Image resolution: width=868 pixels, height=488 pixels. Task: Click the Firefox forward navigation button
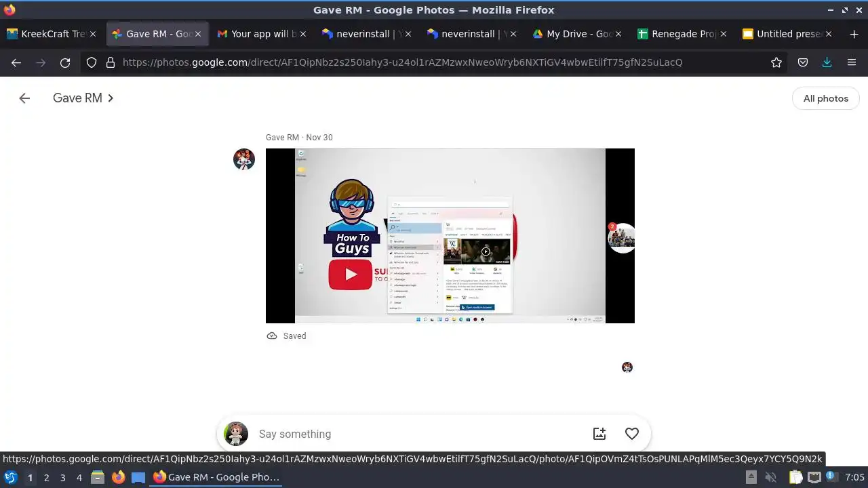click(x=41, y=62)
